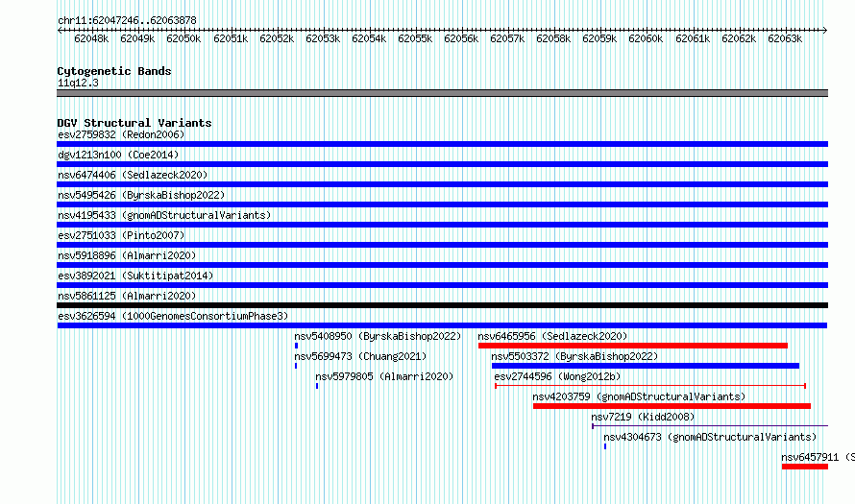Image resolution: width=855 pixels, height=504 pixels.
Task: Open nsv5861125 (Almarri2020) variant label
Action: pos(127,296)
